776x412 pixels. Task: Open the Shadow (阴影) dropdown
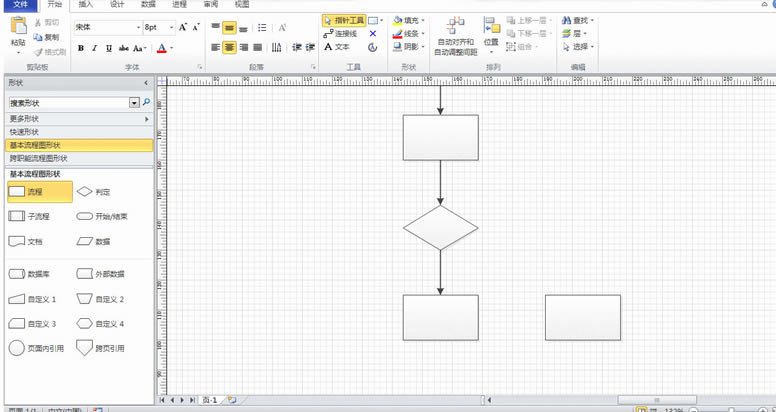coord(409,47)
